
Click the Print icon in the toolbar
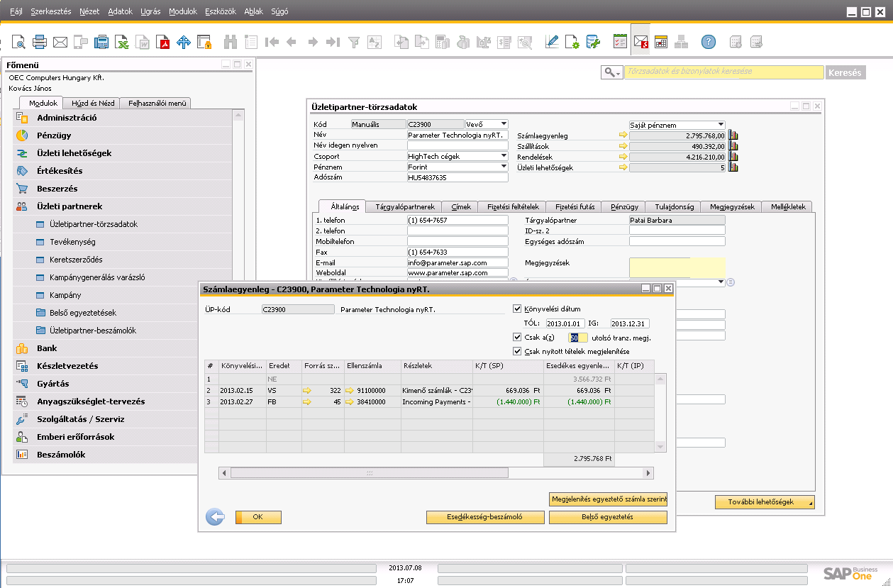click(40, 43)
